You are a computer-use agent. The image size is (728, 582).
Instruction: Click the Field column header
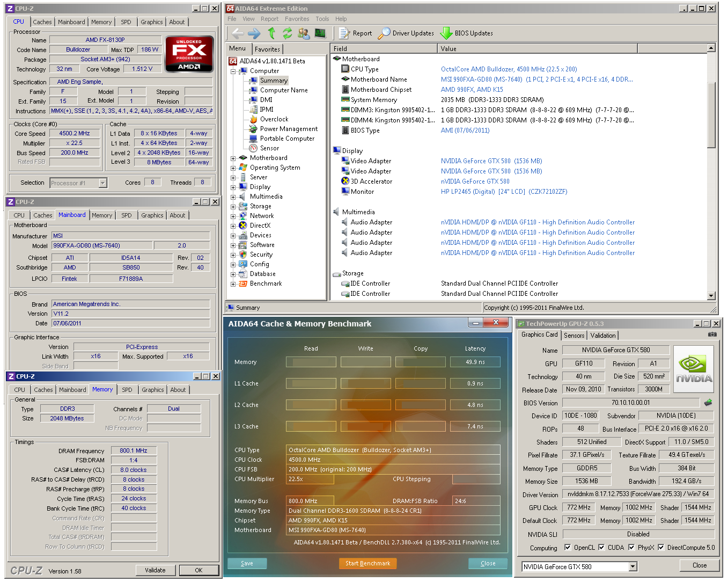[384, 48]
